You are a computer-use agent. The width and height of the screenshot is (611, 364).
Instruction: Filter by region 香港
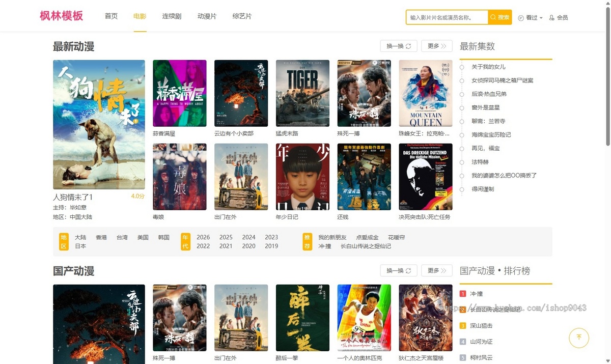(101, 237)
